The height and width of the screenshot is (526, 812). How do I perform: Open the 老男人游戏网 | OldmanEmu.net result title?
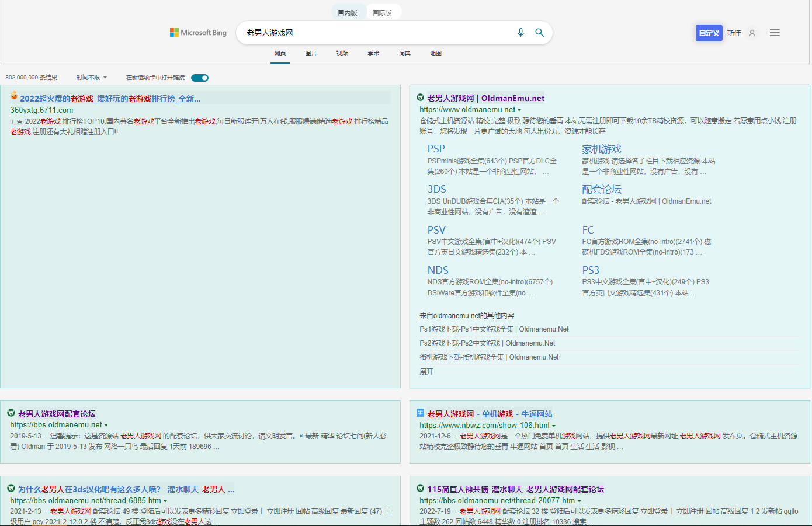tap(486, 98)
